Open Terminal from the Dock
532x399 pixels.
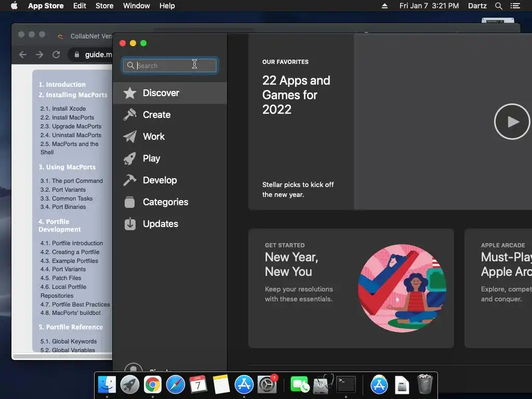(345, 385)
